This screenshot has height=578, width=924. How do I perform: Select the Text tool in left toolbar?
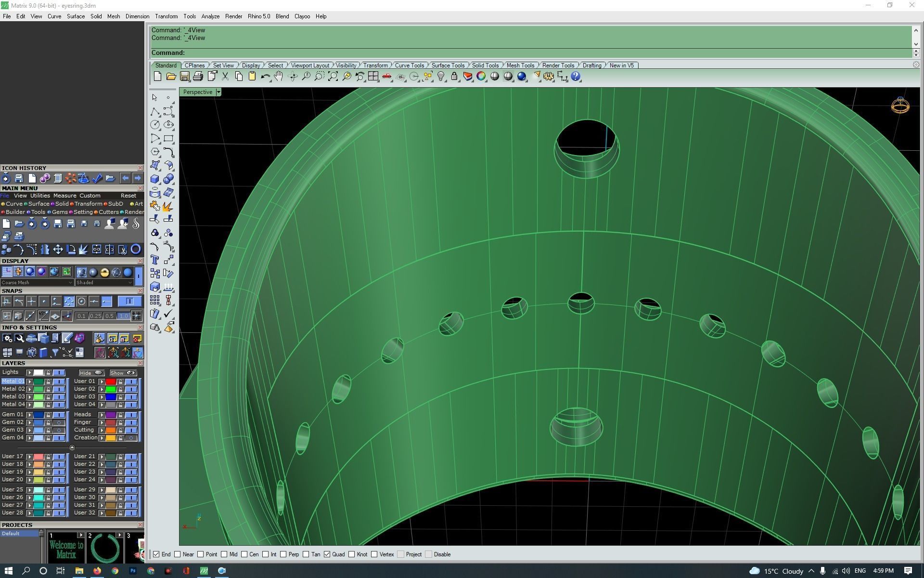pyautogui.click(x=154, y=260)
